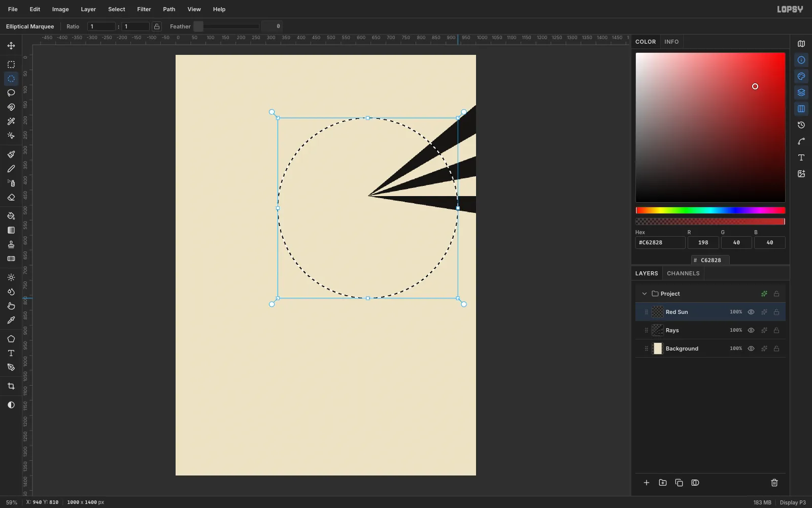Hide the Background layer

click(751, 348)
